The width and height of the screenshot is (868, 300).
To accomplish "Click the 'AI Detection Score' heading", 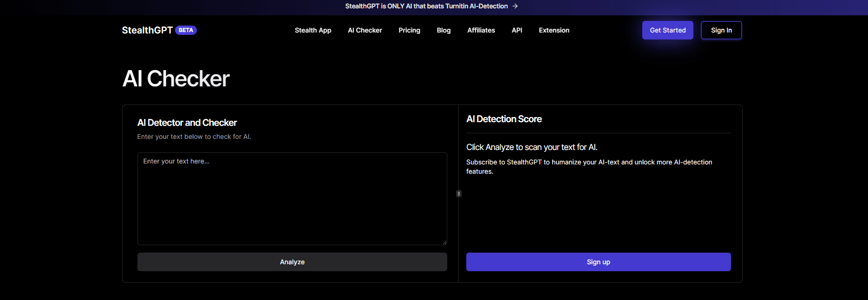I will (504, 119).
